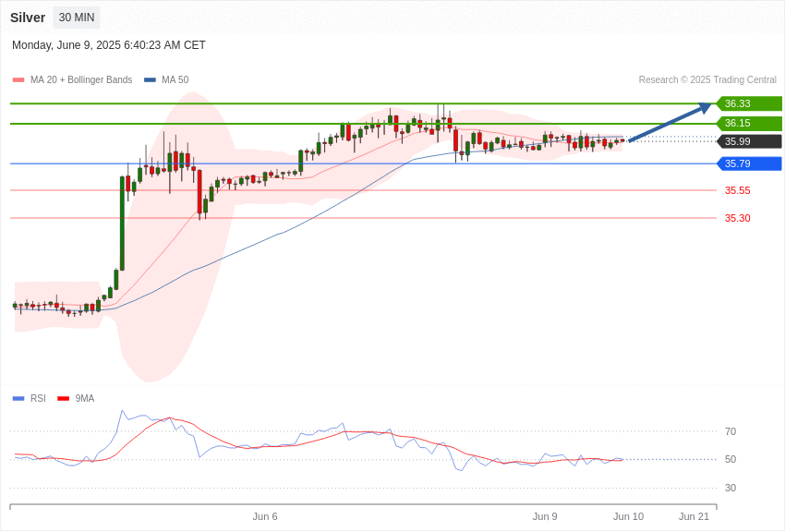Image resolution: width=785 pixels, height=532 pixels.
Task: Click the Silver chart title
Action: pos(28,18)
